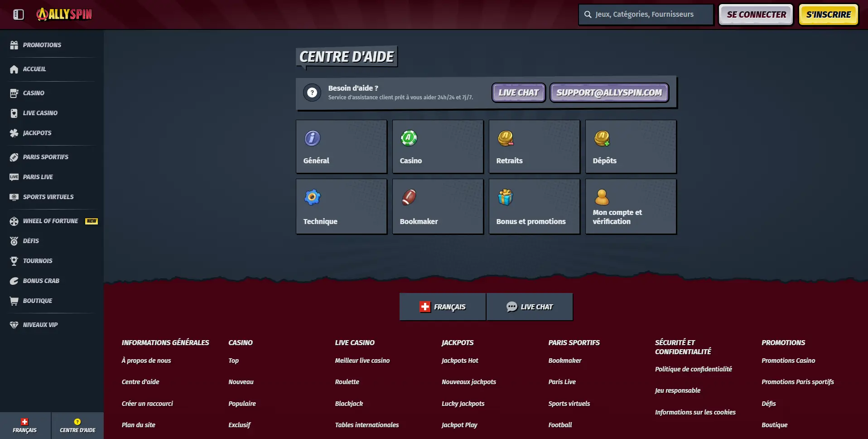
Task: Click the AllySpin logo
Action: 64,15
